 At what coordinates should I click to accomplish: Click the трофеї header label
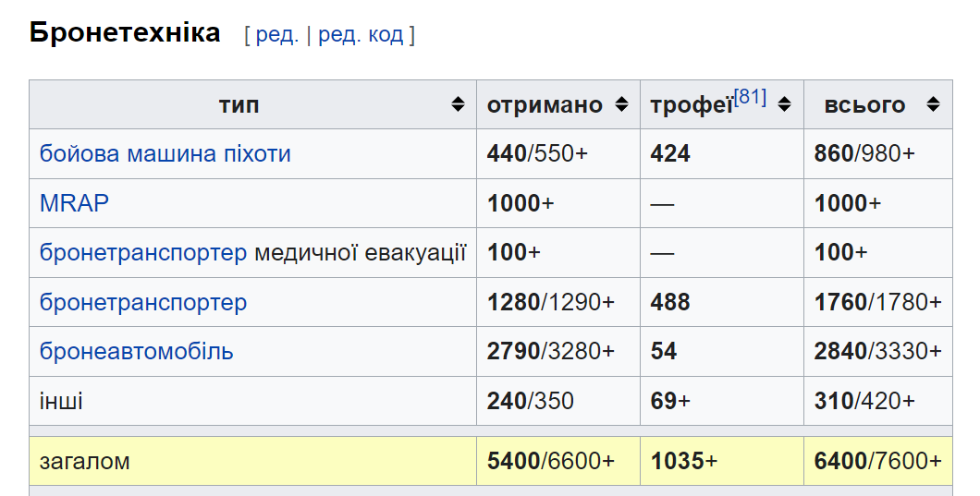coord(692,105)
